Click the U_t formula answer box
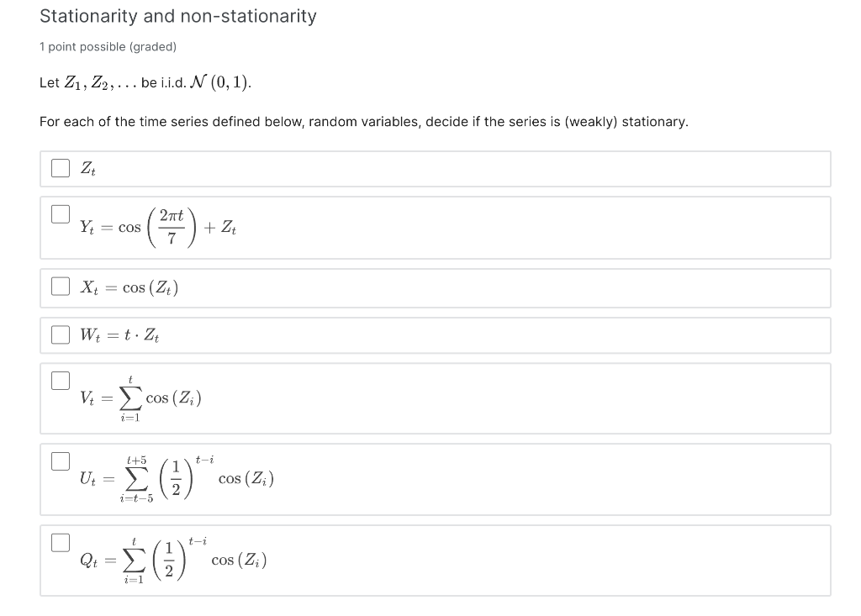 coord(420,479)
